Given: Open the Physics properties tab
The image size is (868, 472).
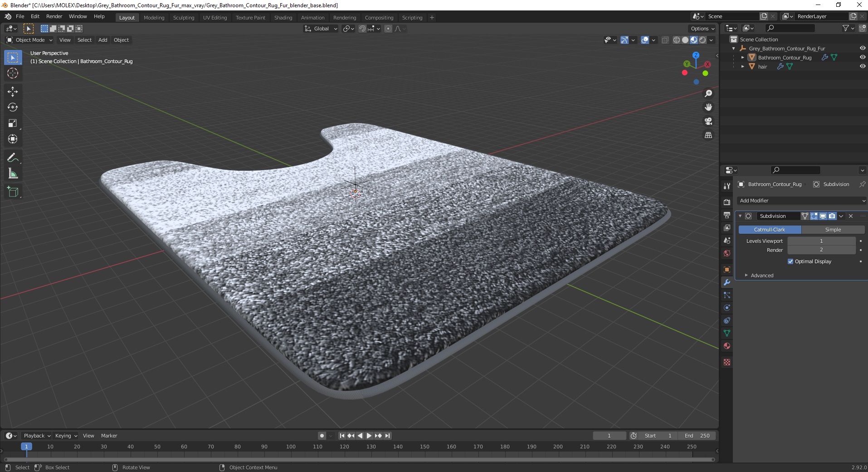Looking at the screenshot, I should point(727,308).
